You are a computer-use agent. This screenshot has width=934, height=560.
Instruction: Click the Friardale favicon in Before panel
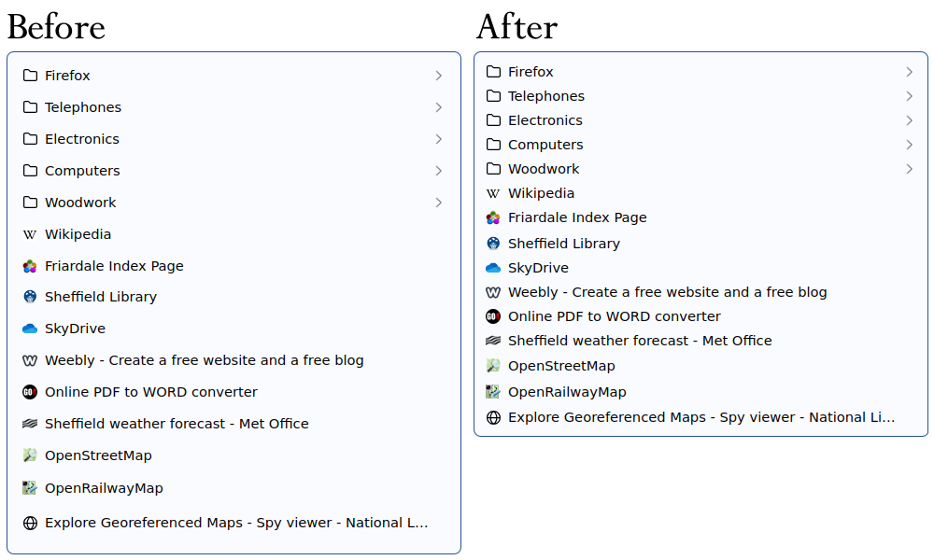click(30, 266)
